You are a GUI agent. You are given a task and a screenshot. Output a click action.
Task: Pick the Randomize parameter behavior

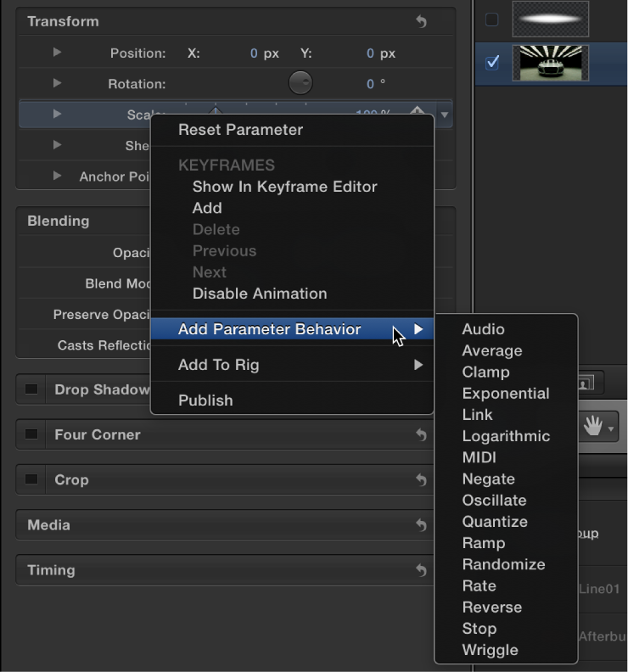click(x=506, y=564)
